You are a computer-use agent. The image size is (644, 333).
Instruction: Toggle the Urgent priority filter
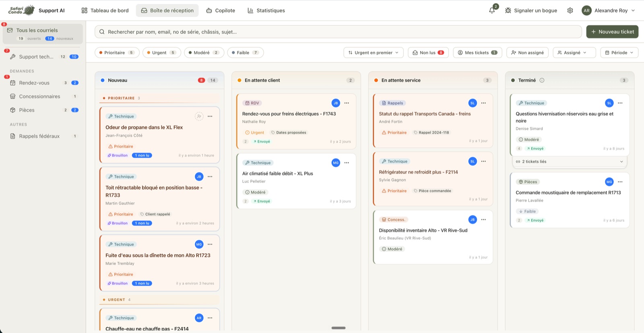(161, 53)
